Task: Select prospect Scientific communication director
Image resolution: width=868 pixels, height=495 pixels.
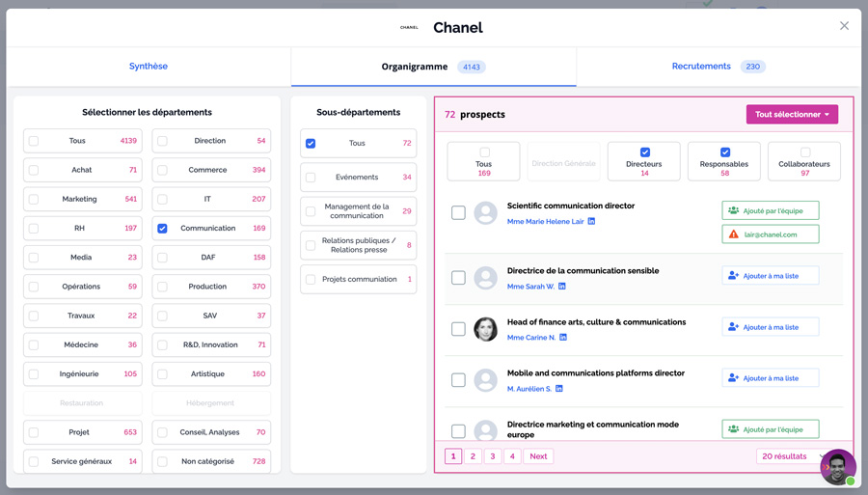Action: (458, 212)
